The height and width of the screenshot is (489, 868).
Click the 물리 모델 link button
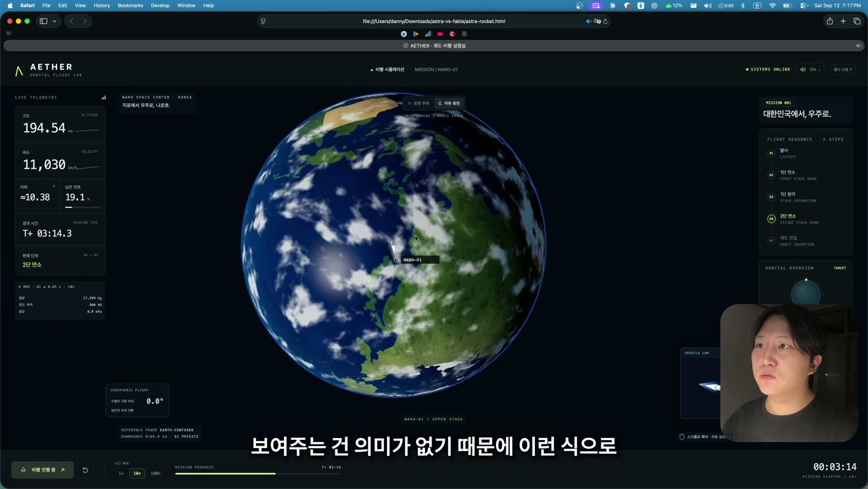pos(843,70)
